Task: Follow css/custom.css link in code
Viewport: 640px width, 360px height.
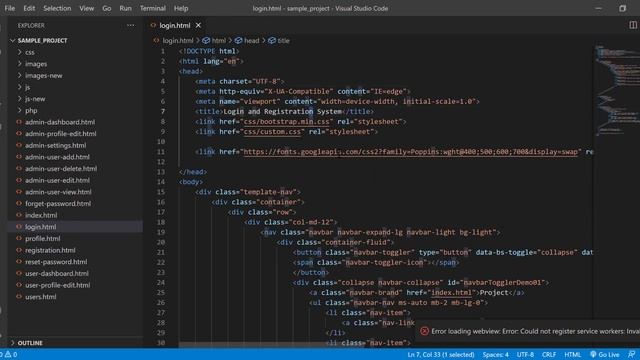Action: tap(272, 131)
